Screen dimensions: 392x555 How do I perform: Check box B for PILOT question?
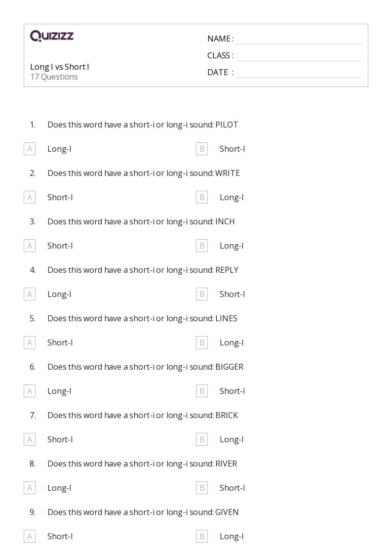202,149
